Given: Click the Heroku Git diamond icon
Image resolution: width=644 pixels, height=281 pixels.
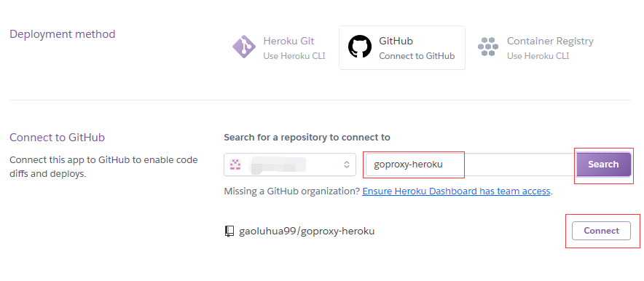Looking at the screenshot, I should pos(244,47).
